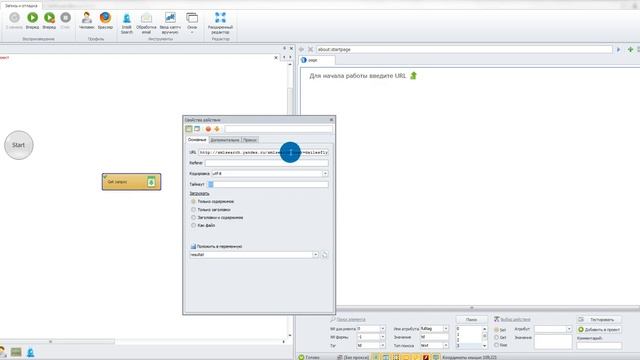Click the element search header link

351,320
